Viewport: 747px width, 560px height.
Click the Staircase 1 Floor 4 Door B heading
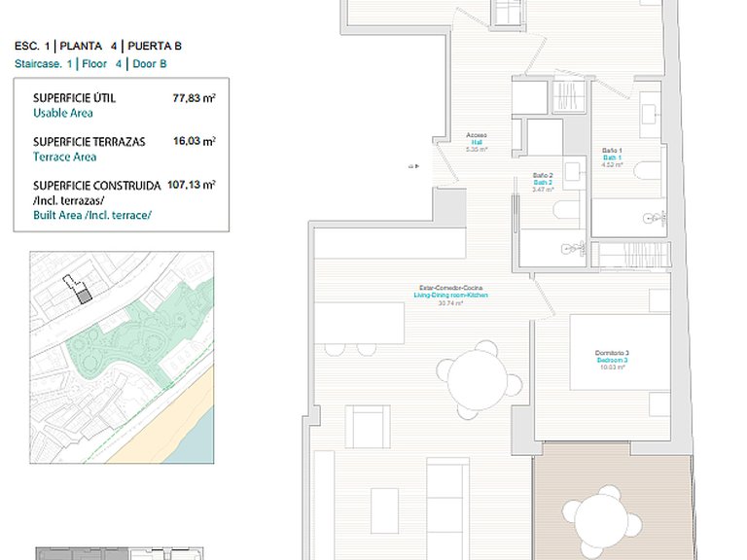pyautogui.click(x=90, y=64)
